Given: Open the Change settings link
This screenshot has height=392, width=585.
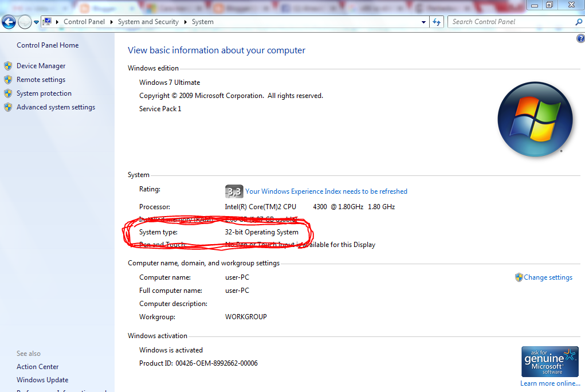Looking at the screenshot, I should tap(547, 277).
